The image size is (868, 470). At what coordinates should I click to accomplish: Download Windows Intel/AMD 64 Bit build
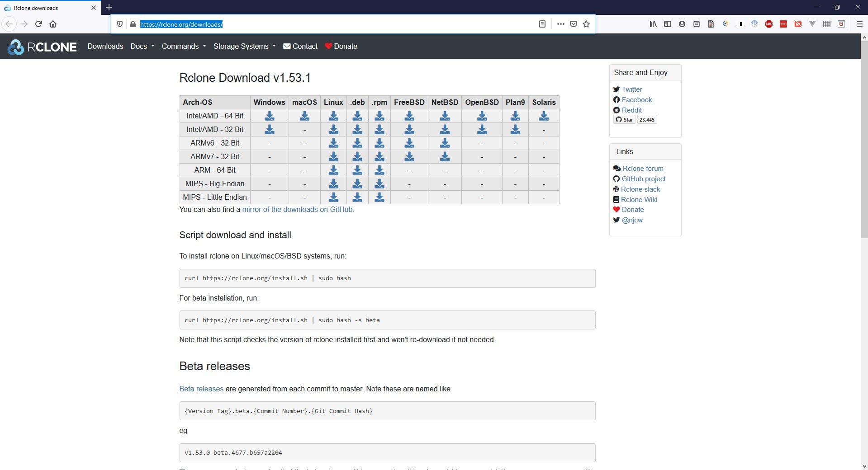(269, 116)
